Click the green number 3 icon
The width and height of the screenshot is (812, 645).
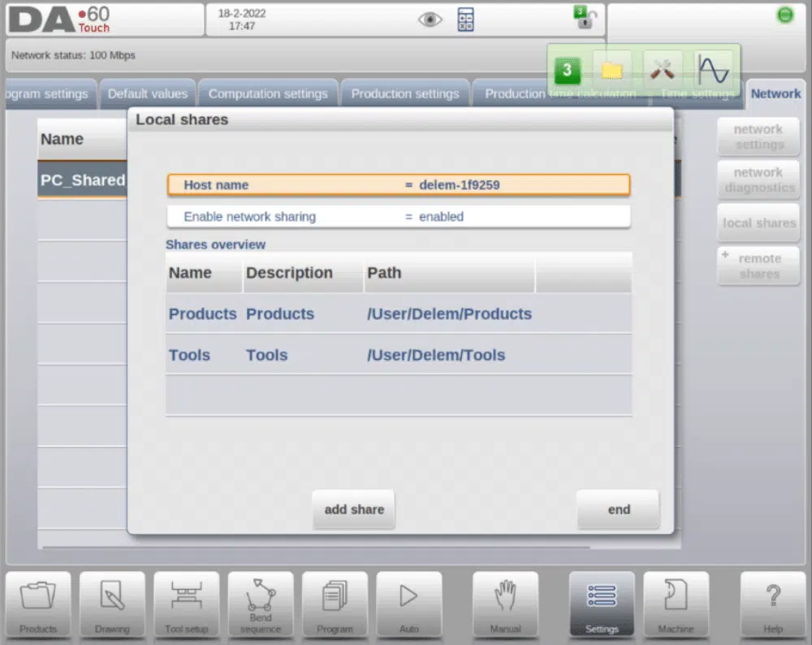point(567,70)
